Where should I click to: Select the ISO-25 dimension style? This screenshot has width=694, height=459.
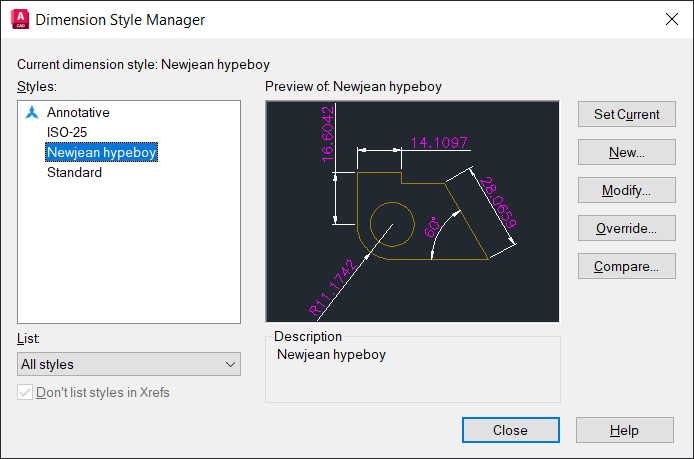(67, 132)
